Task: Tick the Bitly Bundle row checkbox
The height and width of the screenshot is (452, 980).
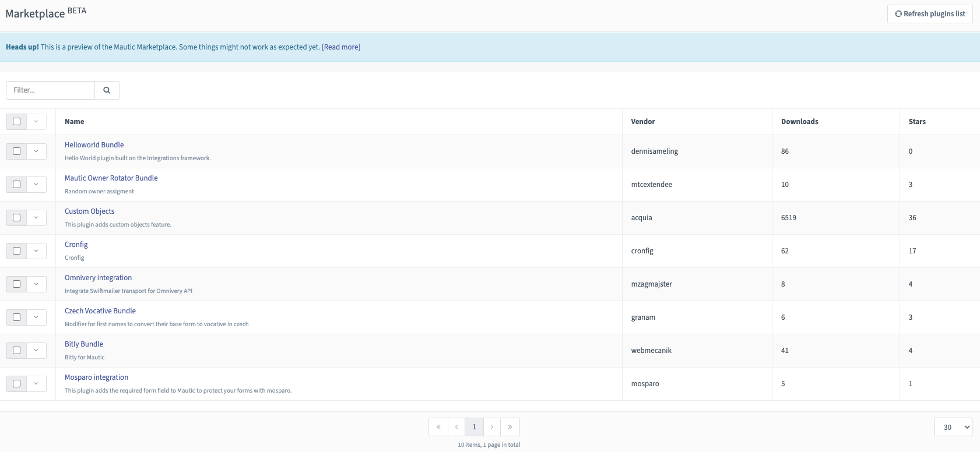Action: tap(16, 351)
